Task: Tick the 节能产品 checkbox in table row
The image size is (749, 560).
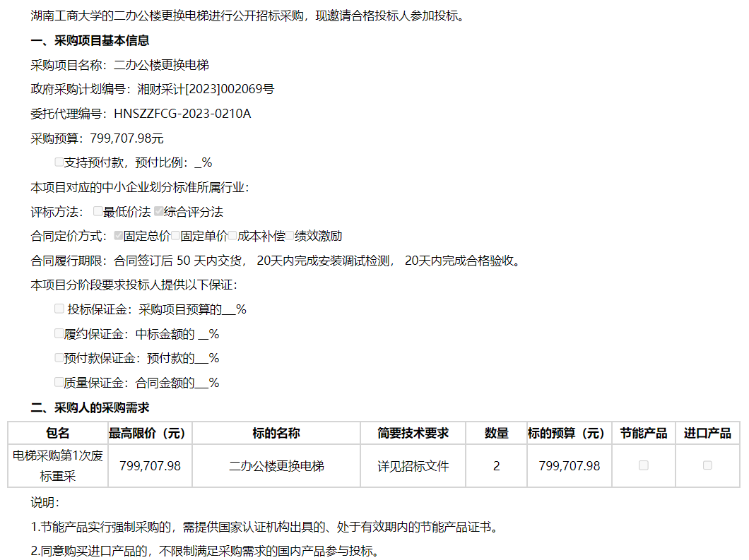Action: click(643, 465)
